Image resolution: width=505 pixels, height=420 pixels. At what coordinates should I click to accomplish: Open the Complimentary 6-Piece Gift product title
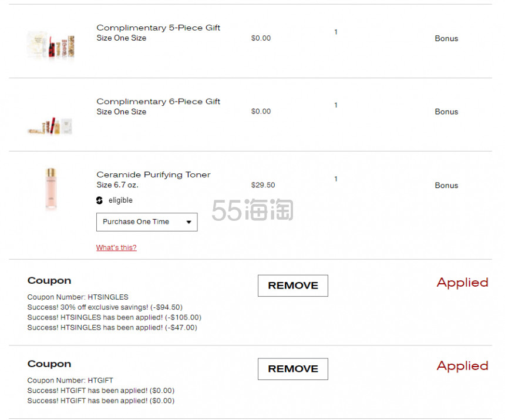pyautogui.click(x=158, y=102)
